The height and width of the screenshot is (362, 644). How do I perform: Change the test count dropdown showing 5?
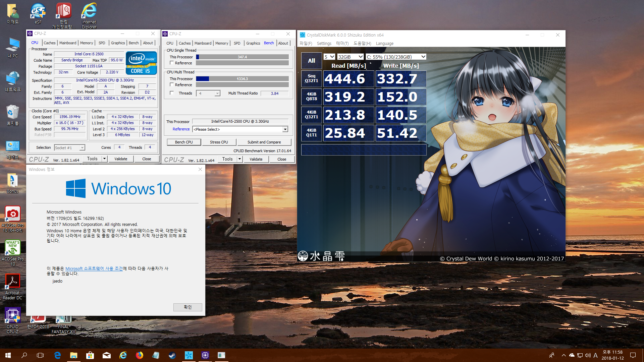329,57
